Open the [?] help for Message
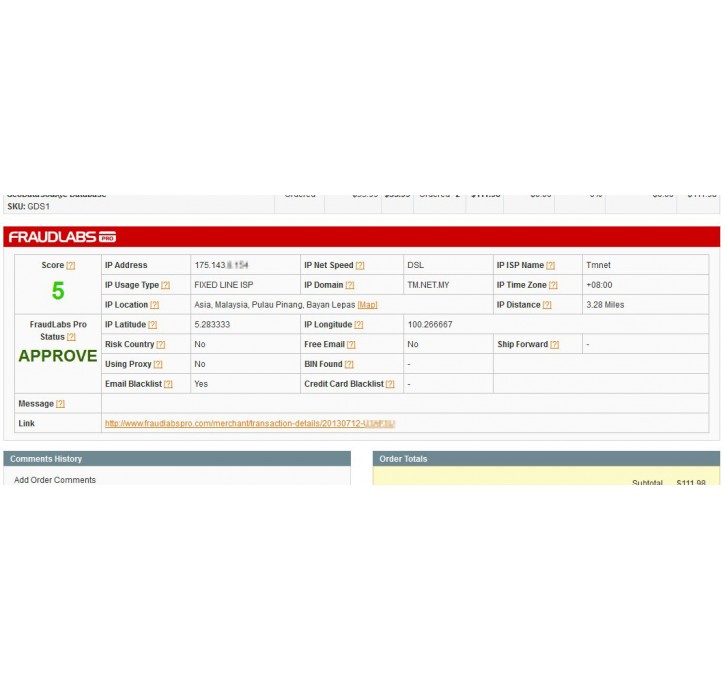725x680 pixels. point(60,404)
